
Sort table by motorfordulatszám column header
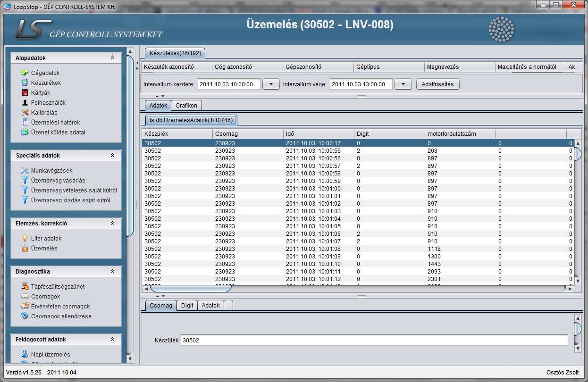point(452,134)
